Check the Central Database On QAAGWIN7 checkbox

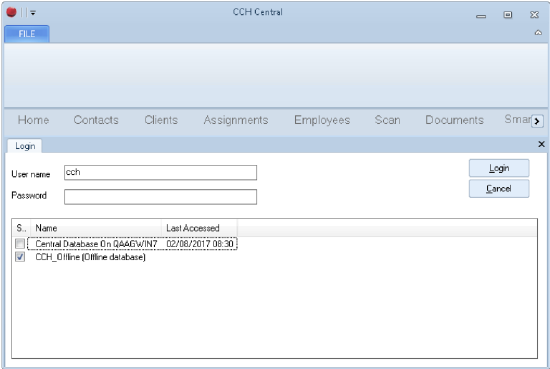click(x=20, y=243)
